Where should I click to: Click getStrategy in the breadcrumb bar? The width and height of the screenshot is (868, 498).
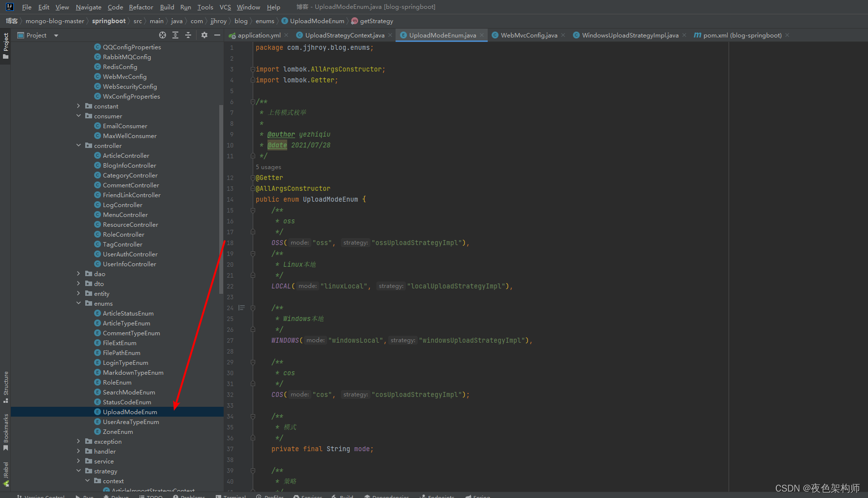click(376, 21)
